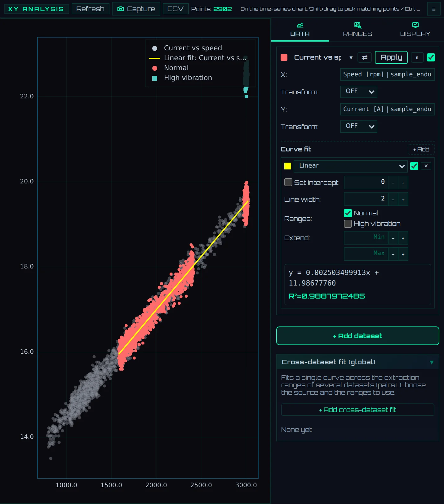444x504 pixels.
Task: Decrease the Extend Min value
Action: pos(393,238)
